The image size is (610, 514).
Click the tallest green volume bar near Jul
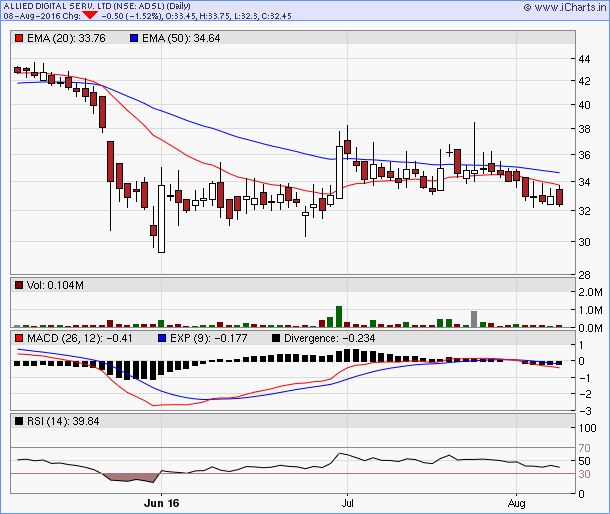339,316
